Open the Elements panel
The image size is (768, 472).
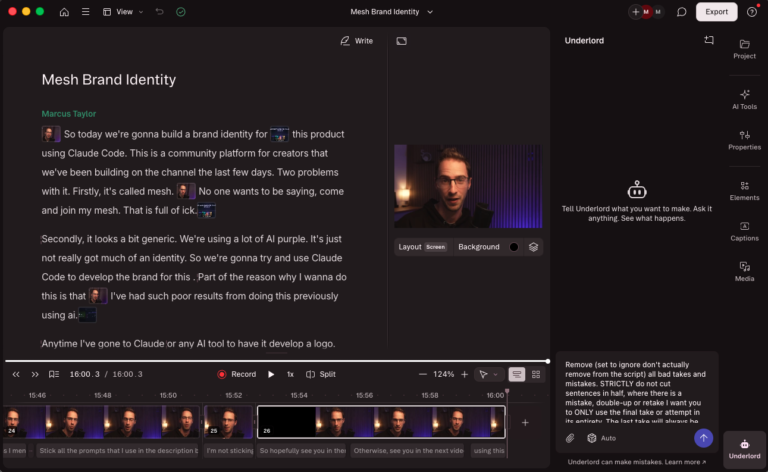[x=744, y=190]
